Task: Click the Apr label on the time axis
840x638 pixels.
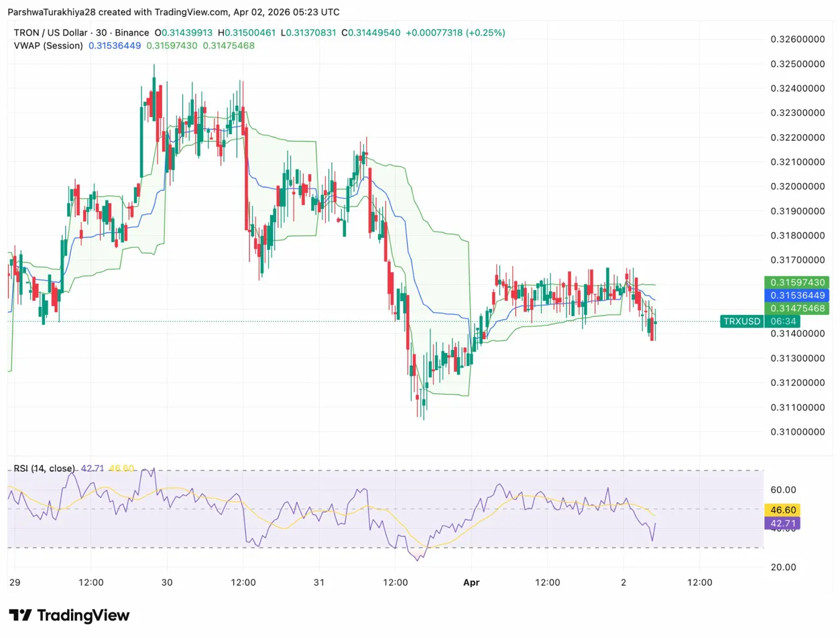Action: [x=471, y=582]
